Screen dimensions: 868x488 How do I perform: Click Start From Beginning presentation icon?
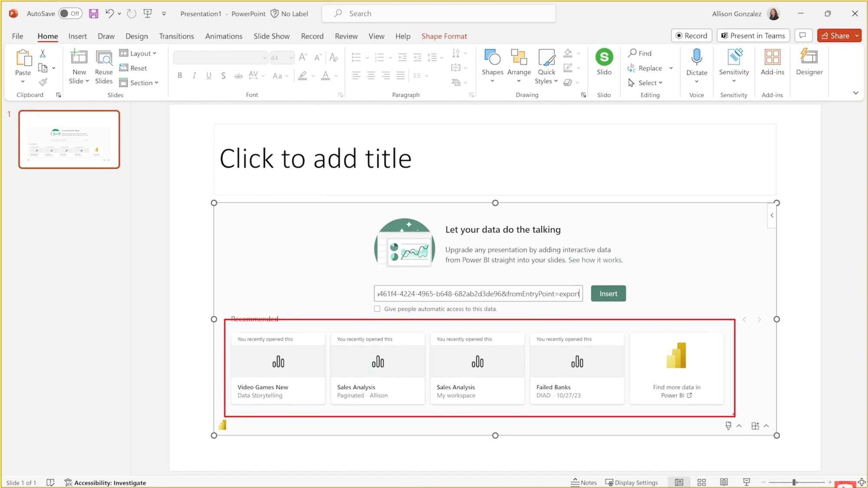tap(148, 13)
